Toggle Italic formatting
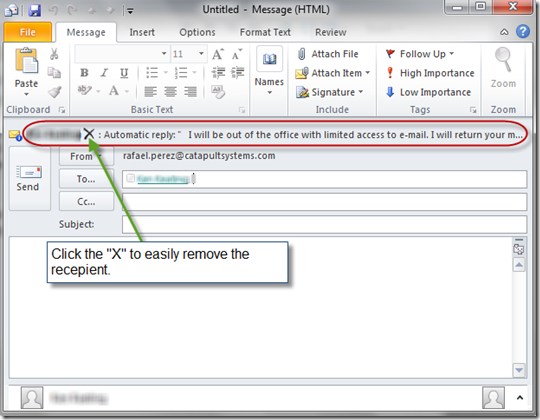The width and height of the screenshot is (540, 420). (104, 73)
